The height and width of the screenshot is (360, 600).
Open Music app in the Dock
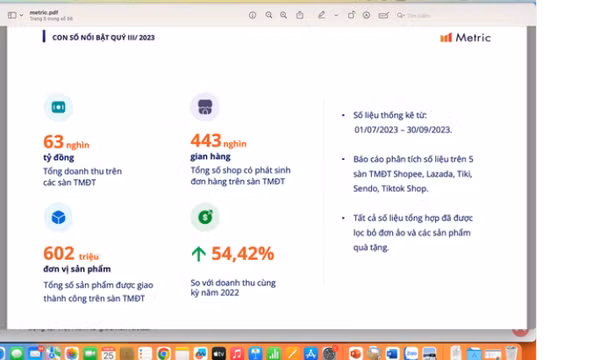pos(237,353)
